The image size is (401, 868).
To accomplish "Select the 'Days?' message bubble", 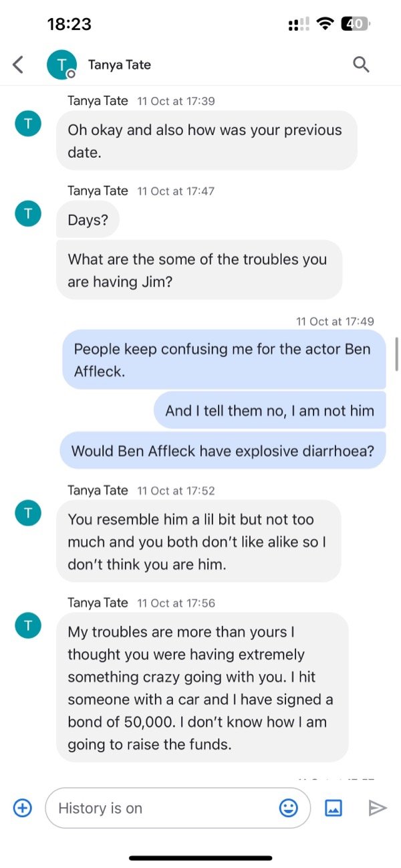I will (x=88, y=219).
